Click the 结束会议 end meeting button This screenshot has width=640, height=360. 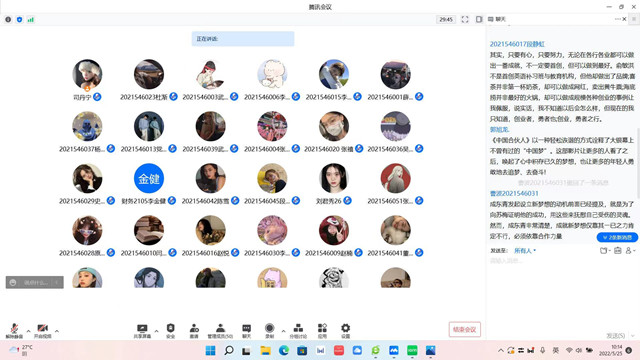[464, 329]
